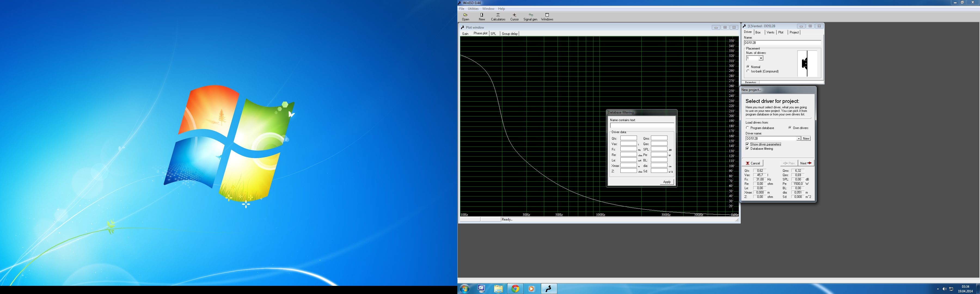Select the Driver tab in Vented window

[748, 32]
